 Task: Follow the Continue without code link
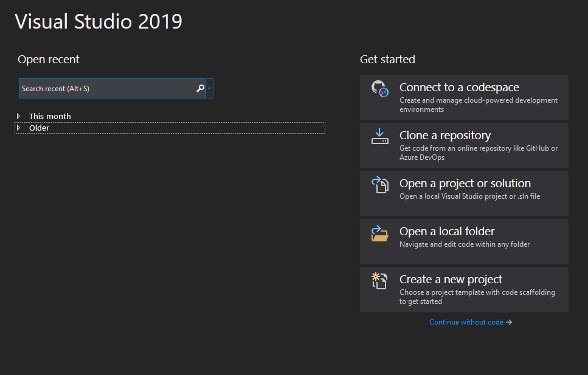pos(466,322)
